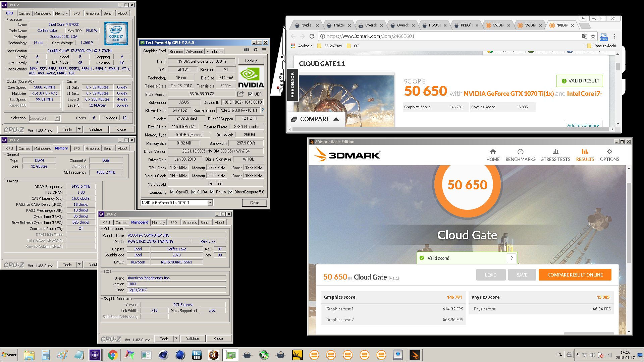Image resolution: width=644 pixels, height=362 pixels.
Task: Open the 3DMark taskbar icon
Action: [x=415, y=355]
